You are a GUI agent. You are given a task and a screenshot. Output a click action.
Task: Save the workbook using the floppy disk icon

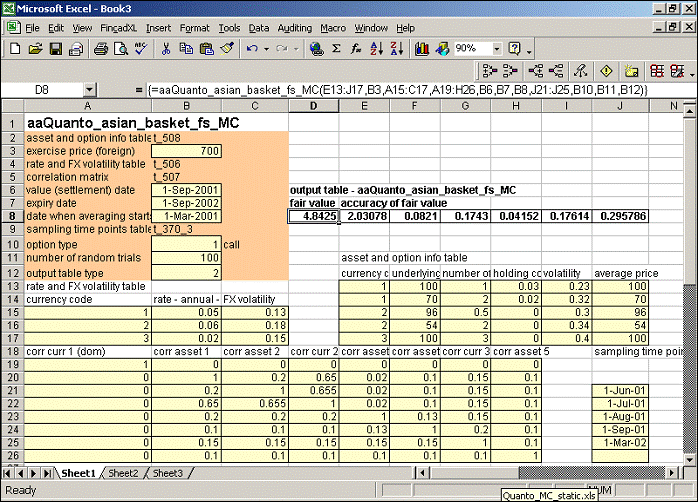[x=56, y=49]
